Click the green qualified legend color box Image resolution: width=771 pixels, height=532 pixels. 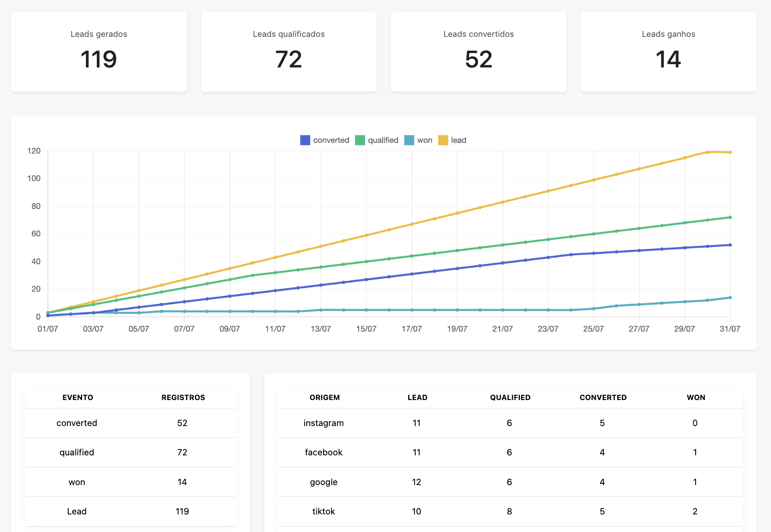click(x=360, y=140)
